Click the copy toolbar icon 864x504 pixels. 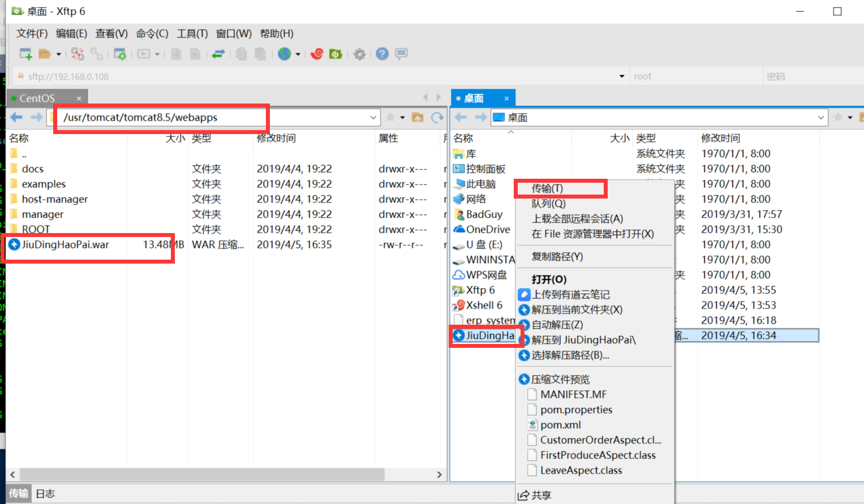(x=242, y=54)
